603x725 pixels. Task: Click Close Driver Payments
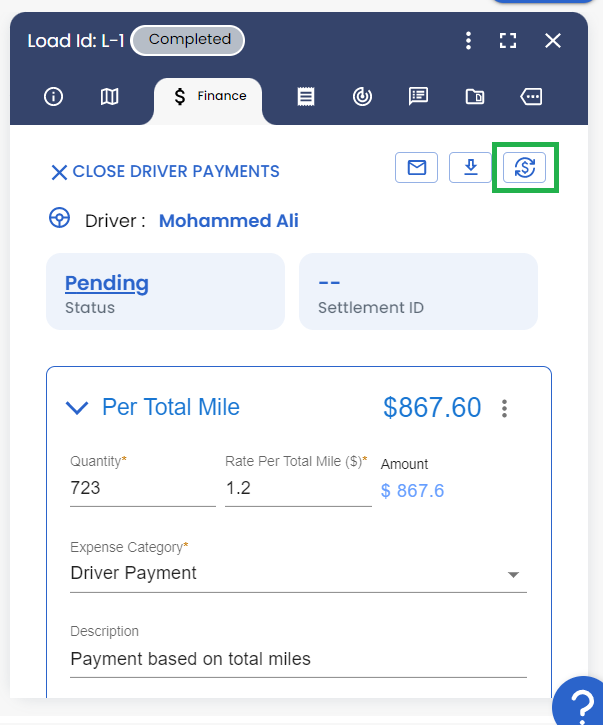(x=165, y=172)
